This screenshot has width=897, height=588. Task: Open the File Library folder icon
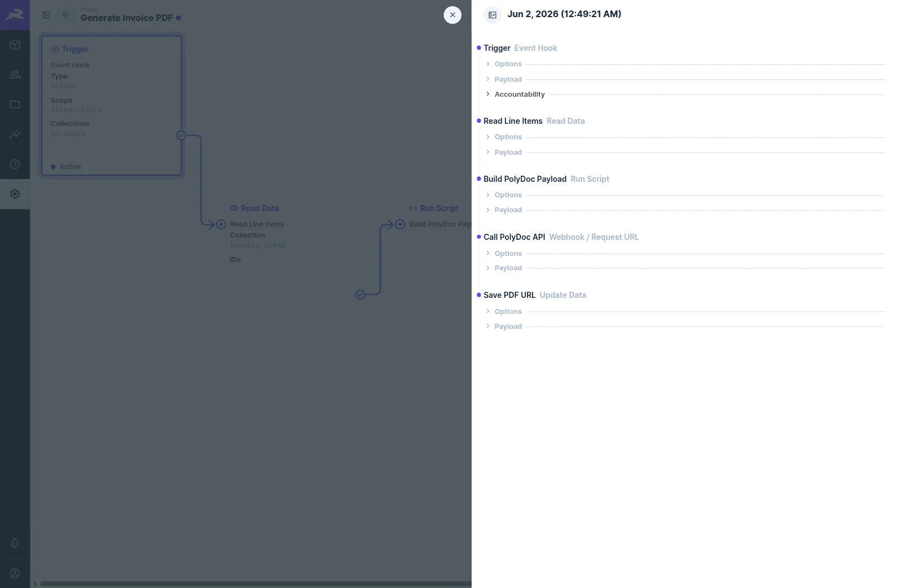15,104
